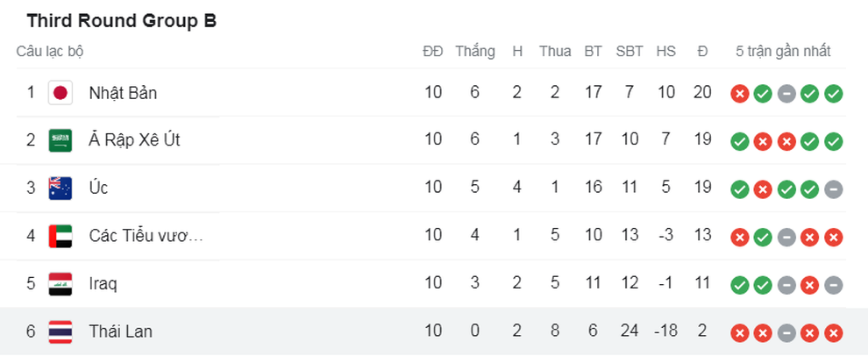Click the UAE flag icon

(x=60, y=236)
